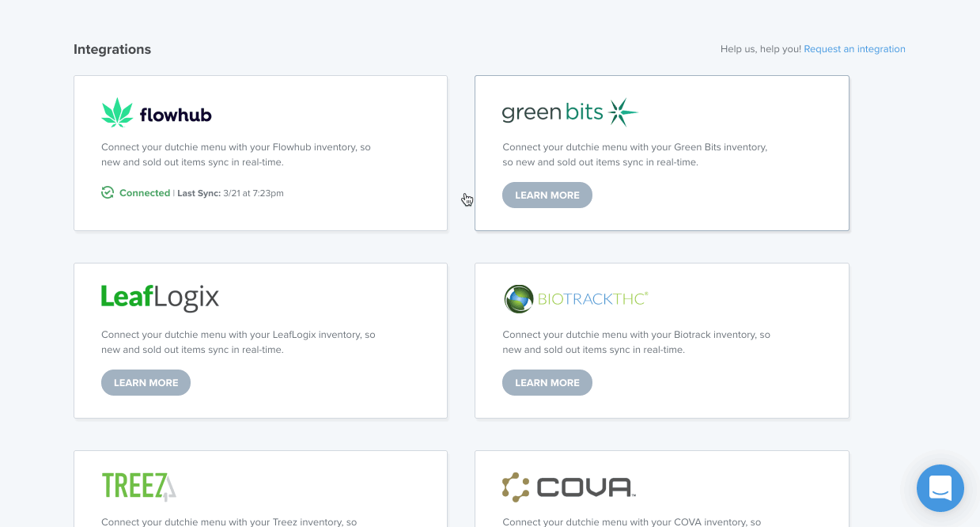Image resolution: width=980 pixels, height=527 pixels.
Task: Open the chat support bubble icon
Action: tap(940, 488)
